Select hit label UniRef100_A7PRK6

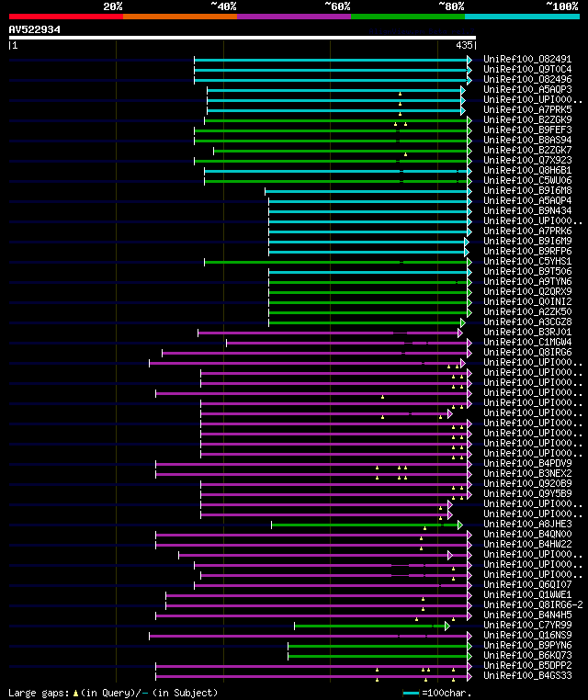527,231
